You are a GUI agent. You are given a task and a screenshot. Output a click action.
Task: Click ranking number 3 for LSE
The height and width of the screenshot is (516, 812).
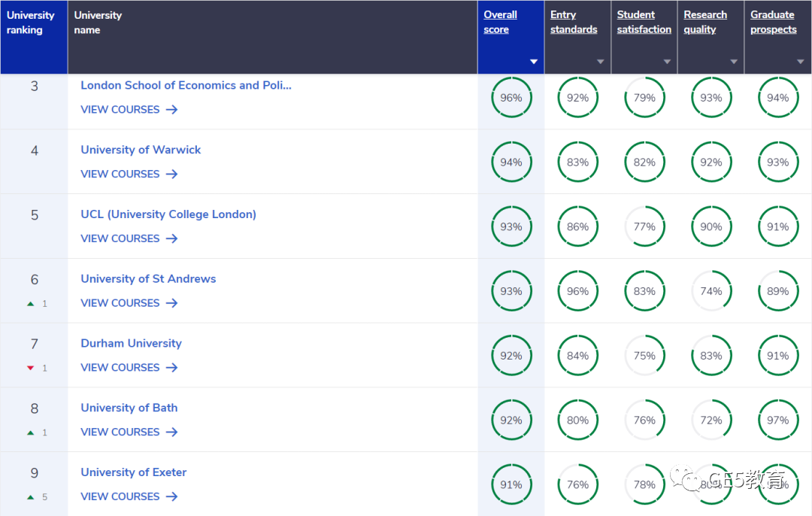pos(34,86)
